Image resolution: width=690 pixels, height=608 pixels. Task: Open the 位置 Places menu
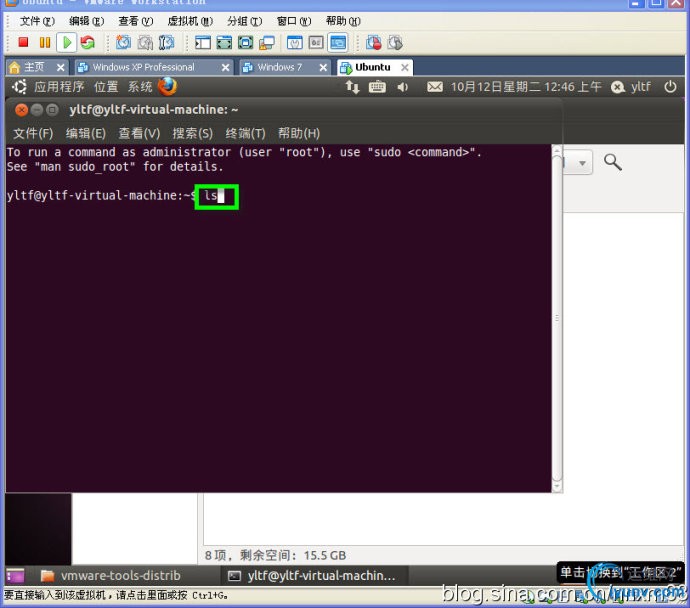pyautogui.click(x=106, y=87)
